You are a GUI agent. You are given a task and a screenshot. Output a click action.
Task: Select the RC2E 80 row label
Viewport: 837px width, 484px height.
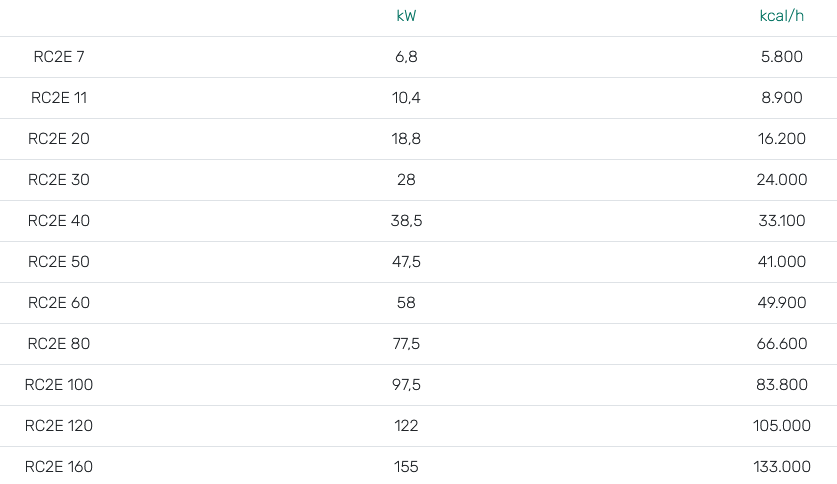pyautogui.click(x=59, y=344)
